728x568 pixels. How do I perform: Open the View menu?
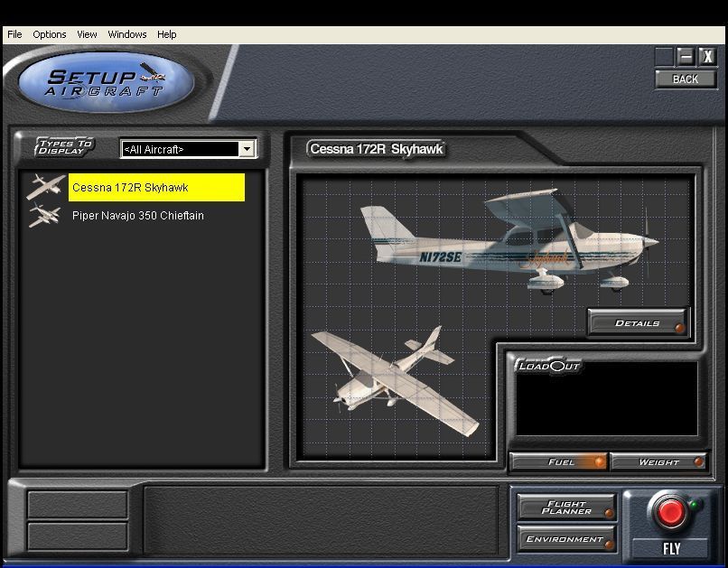87,34
